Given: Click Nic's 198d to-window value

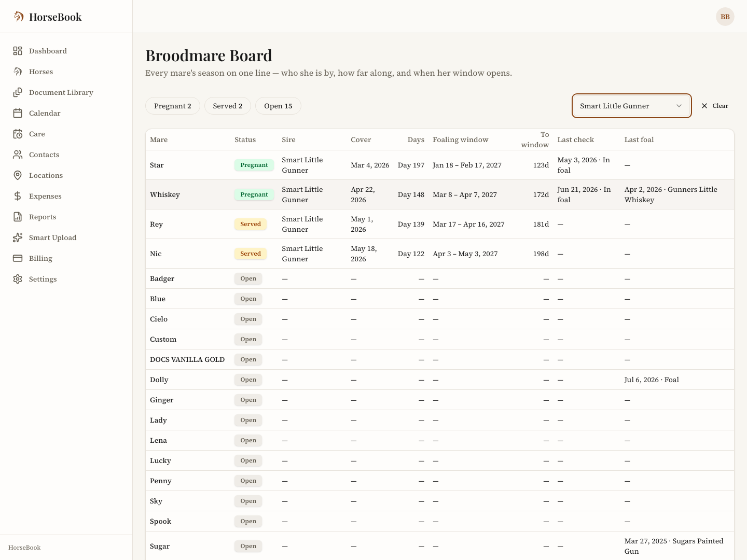Looking at the screenshot, I should [541, 254].
